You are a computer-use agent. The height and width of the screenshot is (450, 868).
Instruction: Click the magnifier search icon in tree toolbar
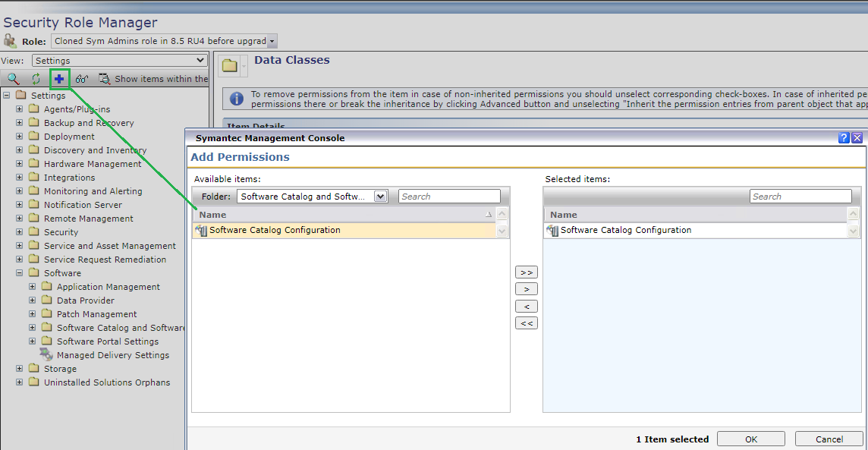[13, 78]
